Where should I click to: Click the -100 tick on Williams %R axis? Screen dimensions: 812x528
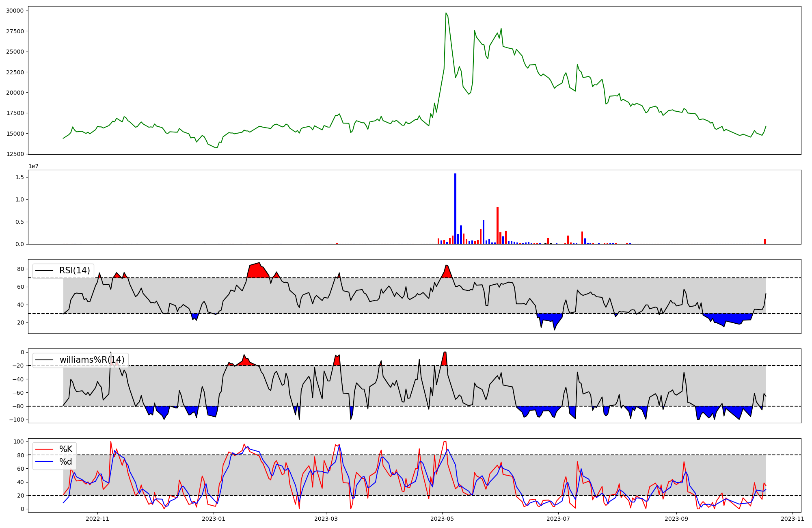(x=17, y=420)
